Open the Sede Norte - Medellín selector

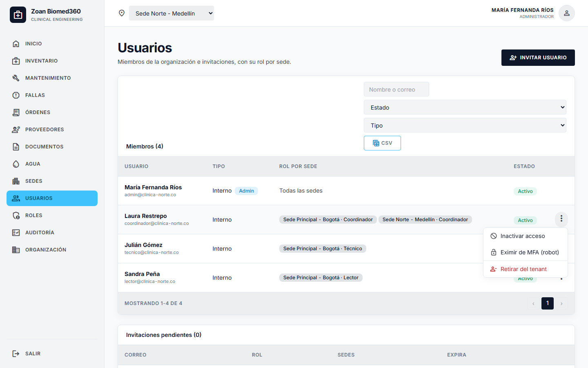(171, 13)
